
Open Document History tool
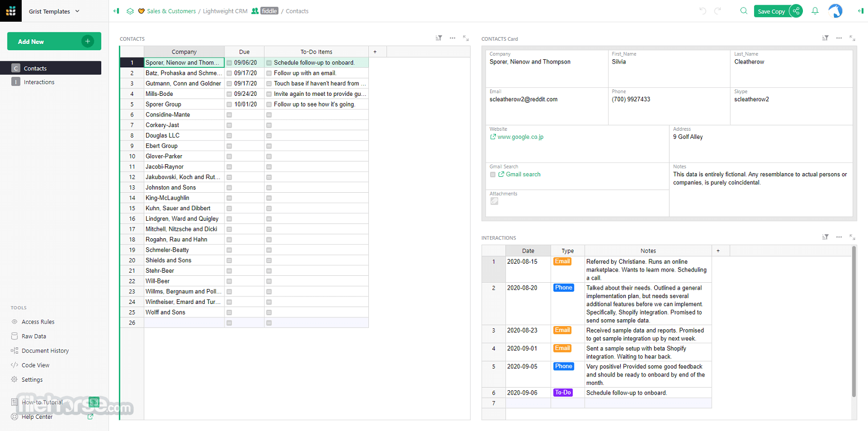coord(45,351)
